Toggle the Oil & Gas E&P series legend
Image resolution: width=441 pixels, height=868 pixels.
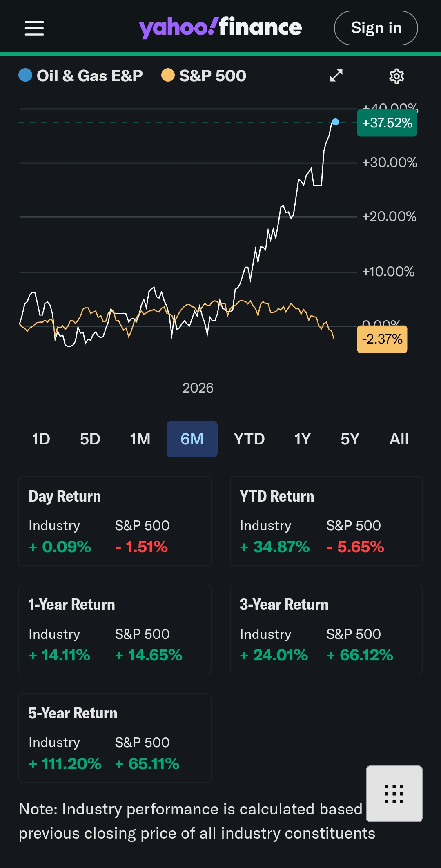81,76
